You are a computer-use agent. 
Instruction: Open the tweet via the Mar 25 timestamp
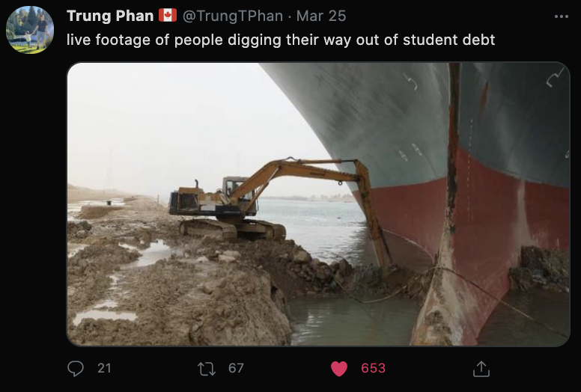click(x=321, y=16)
